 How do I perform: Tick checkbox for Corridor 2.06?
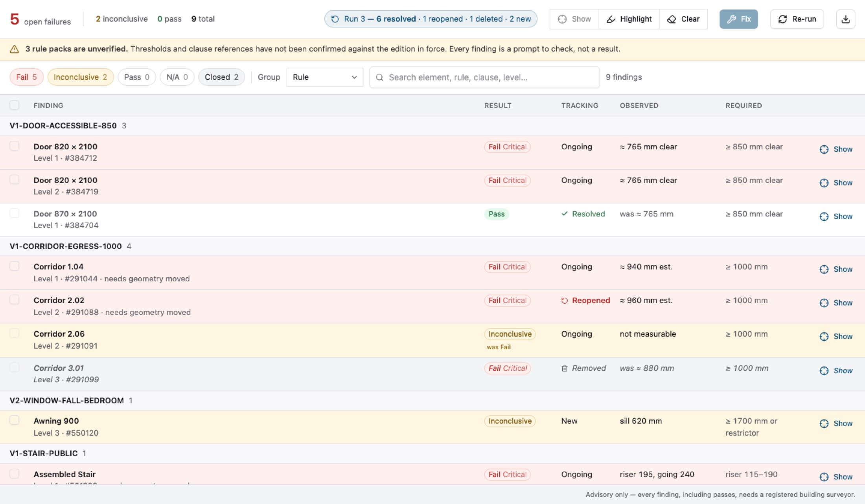(15, 333)
